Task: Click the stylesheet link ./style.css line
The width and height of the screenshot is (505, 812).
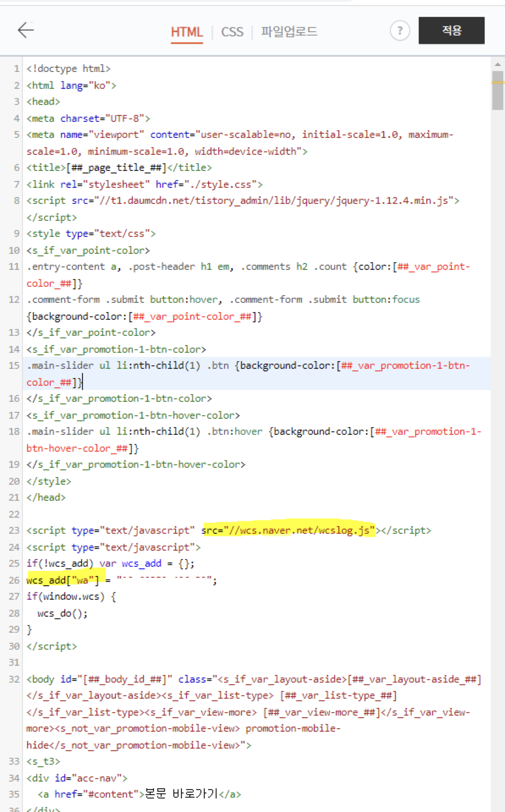Action: tap(144, 184)
